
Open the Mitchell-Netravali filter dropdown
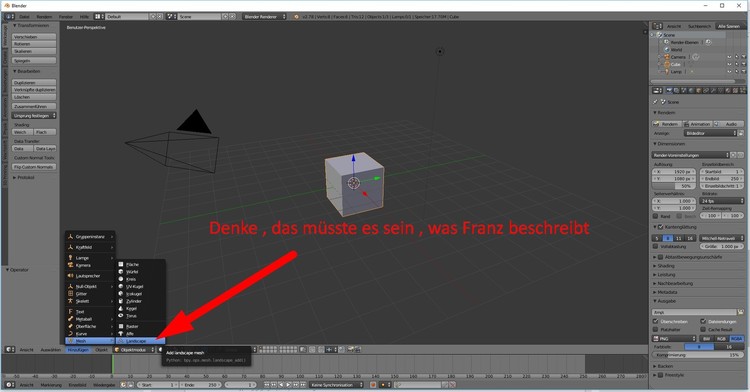click(722, 238)
